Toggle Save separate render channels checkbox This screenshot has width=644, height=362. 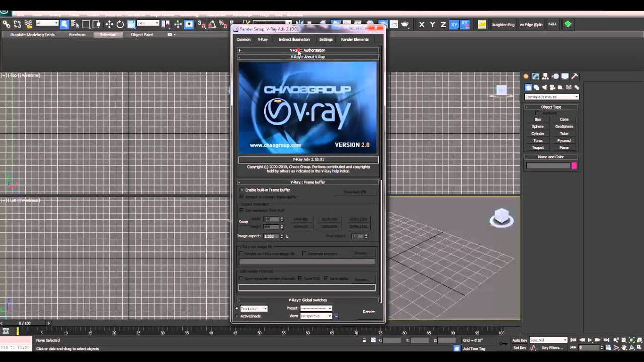(242, 279)
